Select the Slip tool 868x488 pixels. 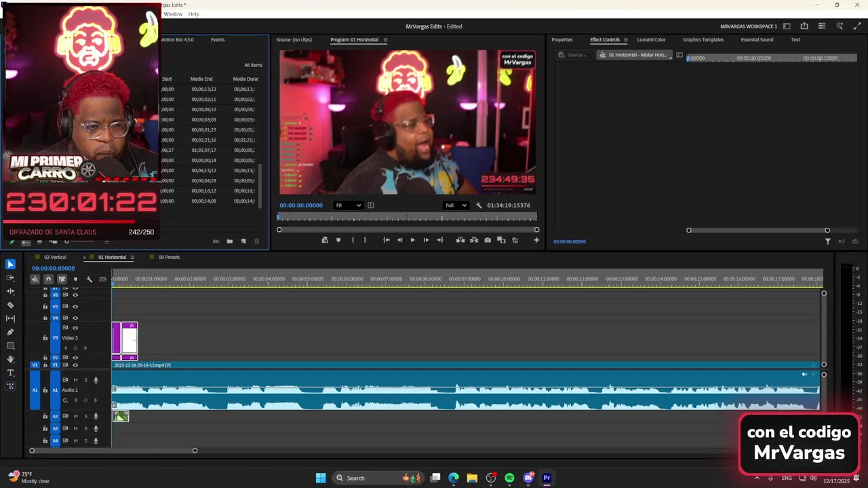(10, 319)
